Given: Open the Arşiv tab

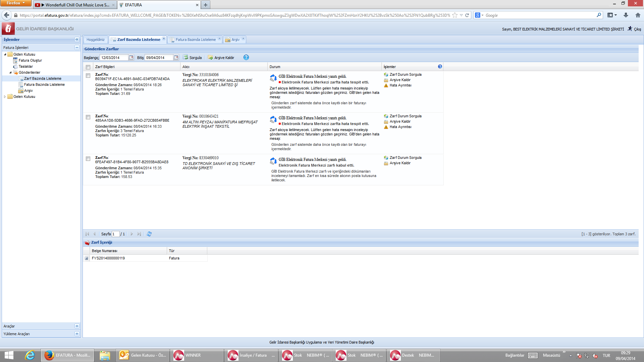Looking at the screenshot, I should pos(235,40).
